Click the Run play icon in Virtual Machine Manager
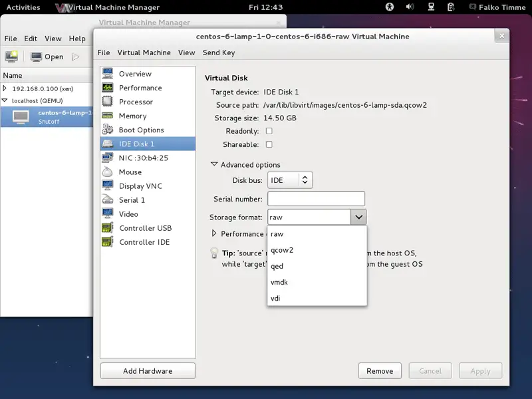 tap(75, 57)
